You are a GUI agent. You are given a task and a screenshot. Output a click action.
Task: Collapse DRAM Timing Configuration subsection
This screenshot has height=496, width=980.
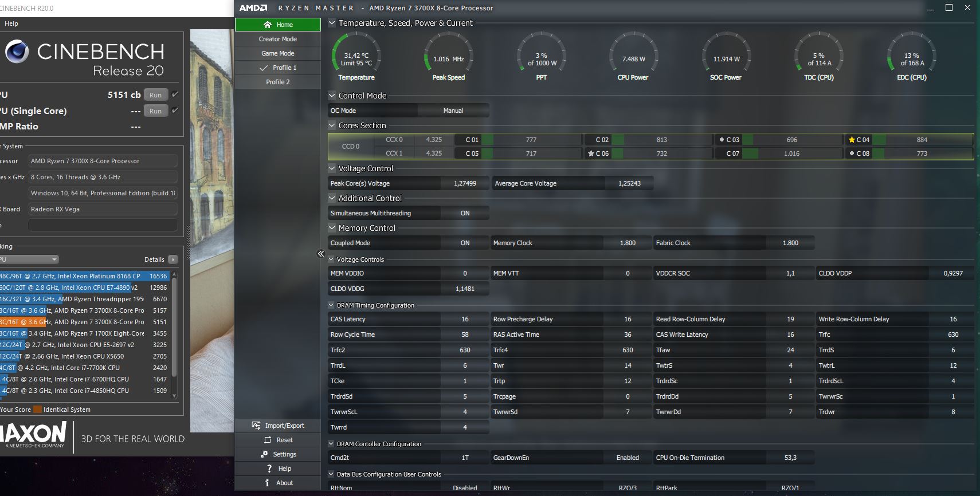pos(331,305)
